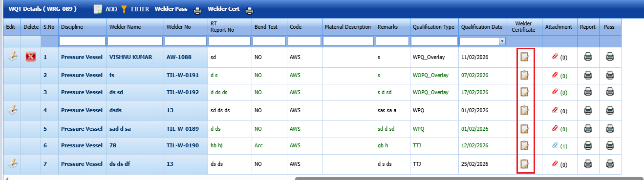
Task: Focus the Qualification Type filter field
Action: (x=434, y=41)
